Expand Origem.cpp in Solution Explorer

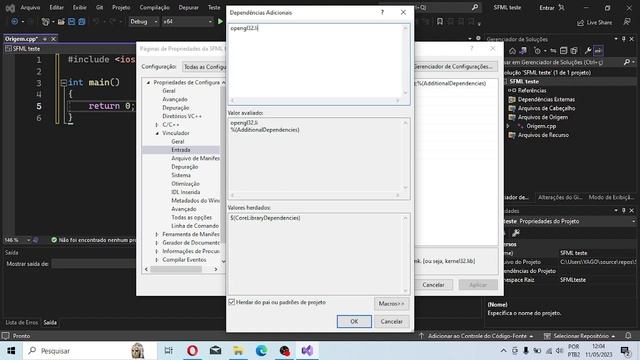508,126
